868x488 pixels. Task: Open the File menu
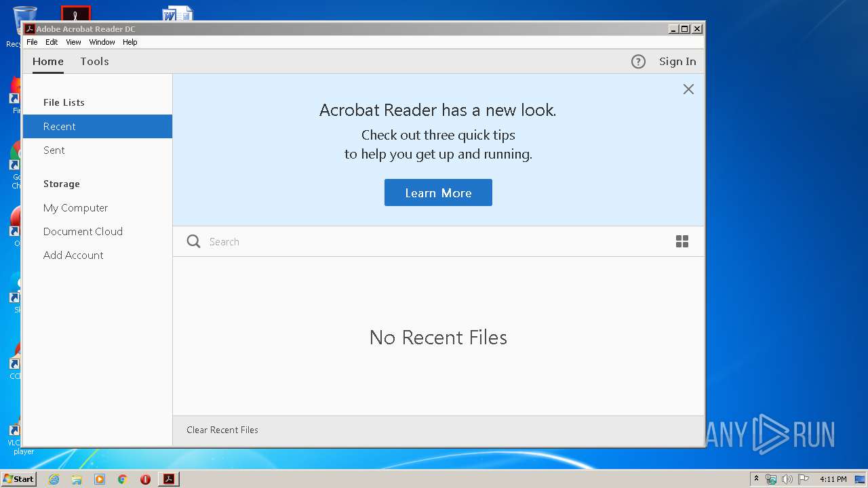32,42
